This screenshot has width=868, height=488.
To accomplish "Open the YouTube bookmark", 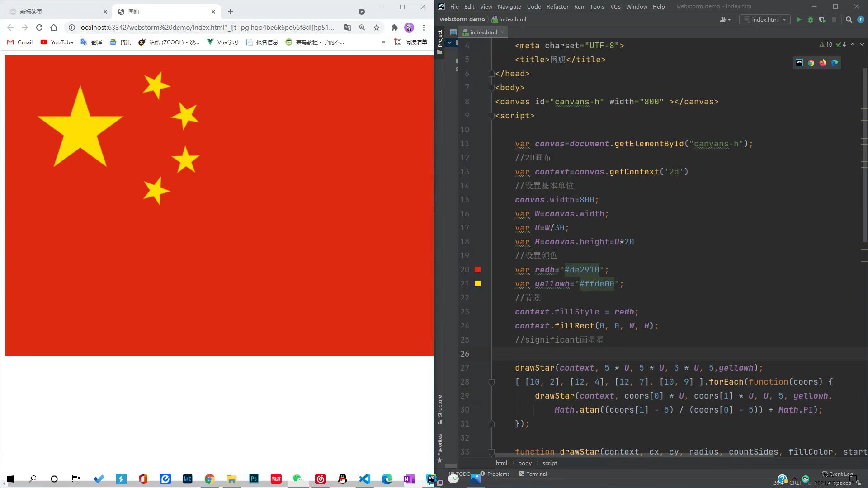I will pos(57,42).
